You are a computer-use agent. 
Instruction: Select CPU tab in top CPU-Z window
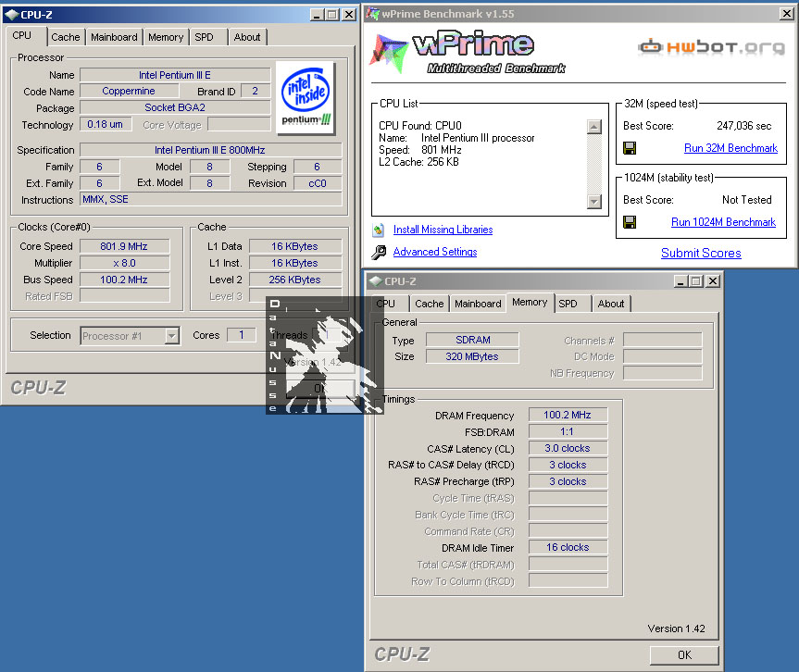point(22,36)
